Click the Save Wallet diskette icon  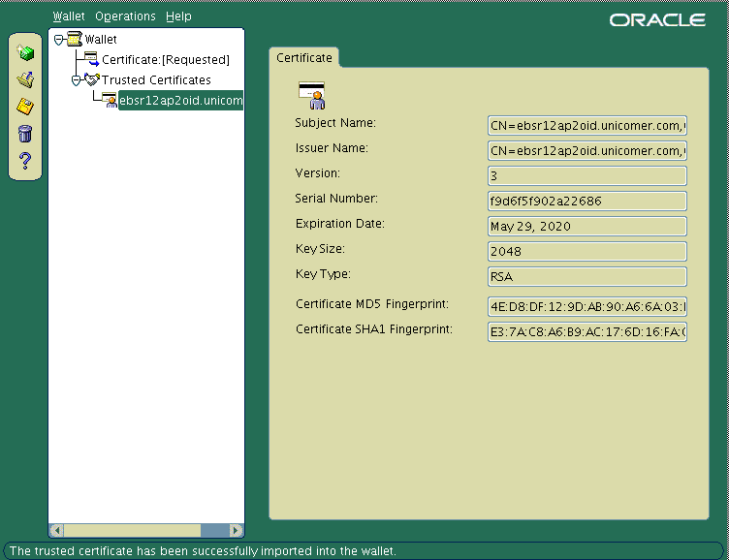click(x=25, y=107)
